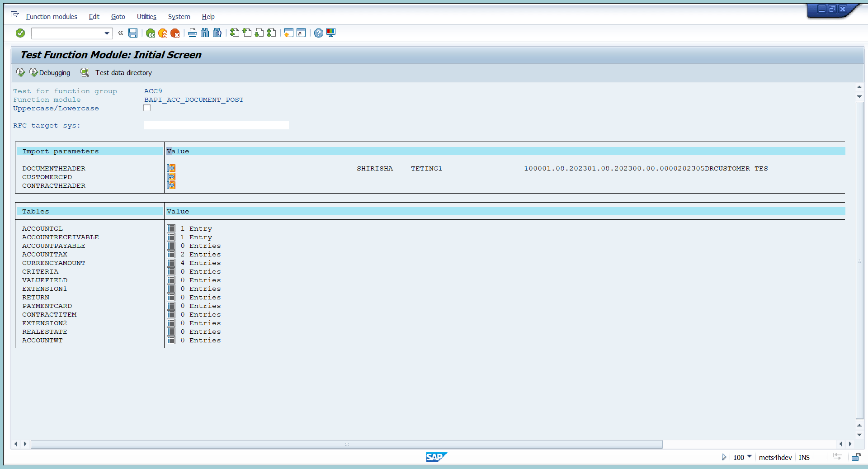Click the Find Next icon
The width and height of the screenshot is (868, 469).
tap(217, 33)
